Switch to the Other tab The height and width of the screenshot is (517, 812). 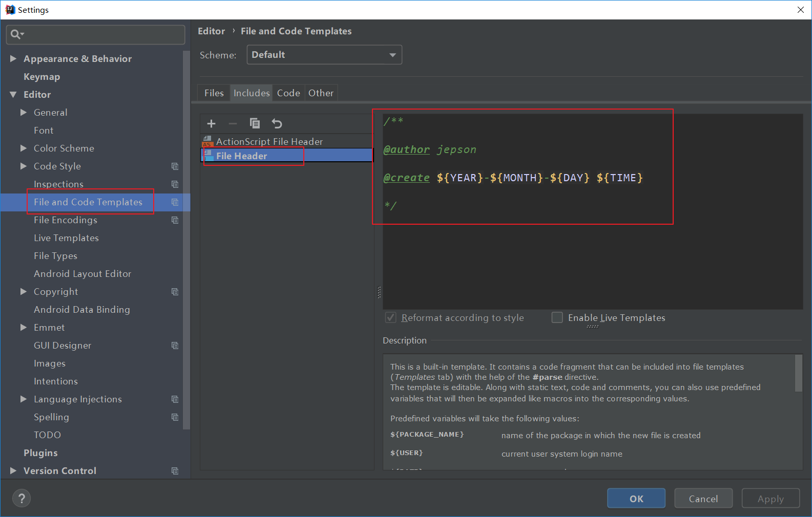pyautogui.click(x=321, y=93)
